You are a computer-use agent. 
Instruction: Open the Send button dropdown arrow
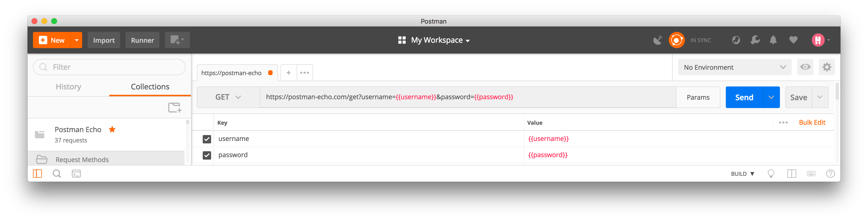tap(771, 97)
